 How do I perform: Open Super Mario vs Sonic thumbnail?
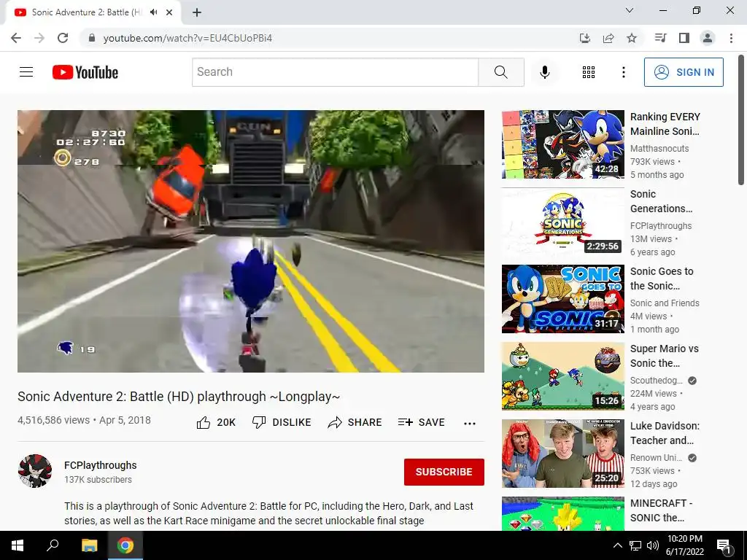563,376
